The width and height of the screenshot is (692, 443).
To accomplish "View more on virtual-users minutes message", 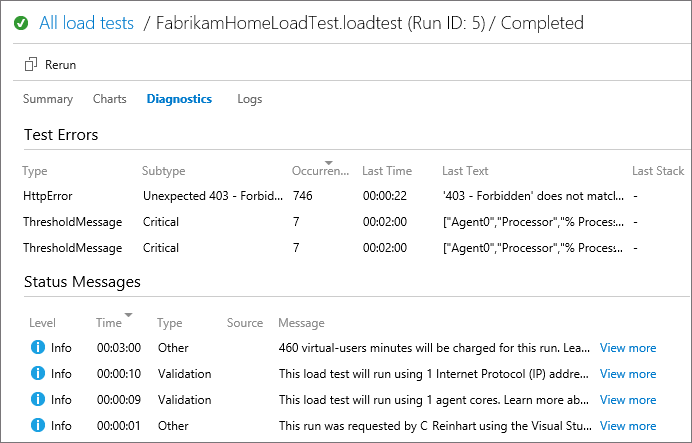I will pyautogui.click(x=628, y=348).
